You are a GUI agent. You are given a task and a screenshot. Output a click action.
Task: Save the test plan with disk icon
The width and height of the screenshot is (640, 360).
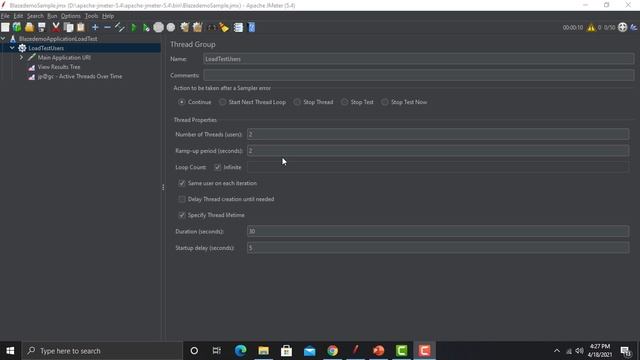click(x=42, y=27)
